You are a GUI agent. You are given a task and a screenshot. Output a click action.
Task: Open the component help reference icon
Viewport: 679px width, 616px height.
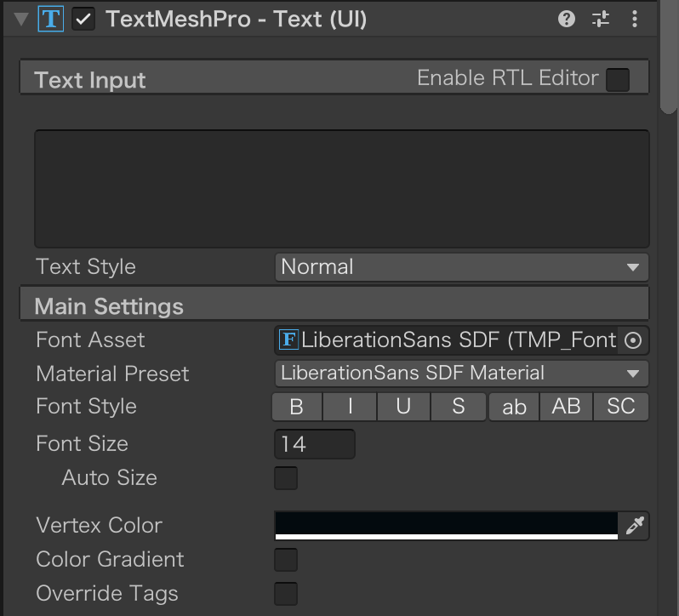pyautogui.click(x=567, y=19)
